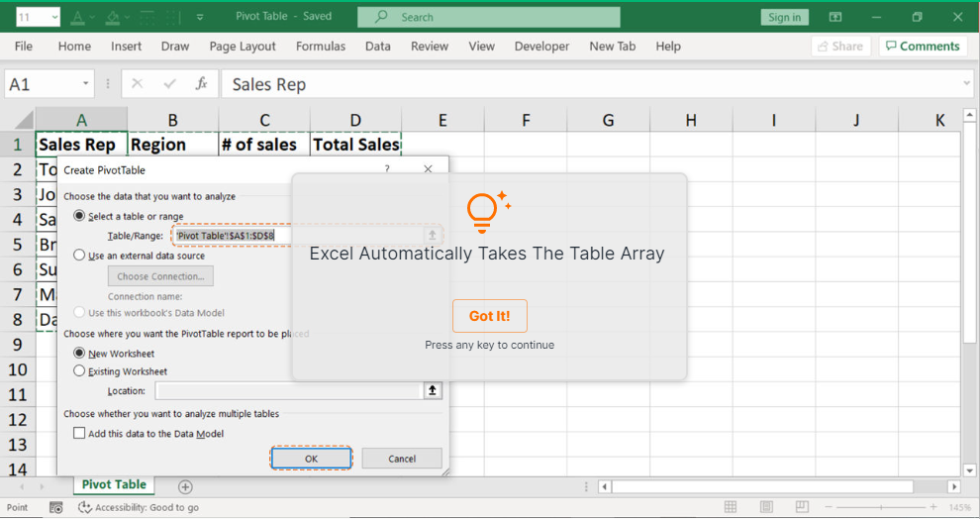
Task: Open the Formulas ribbon tab
Action: (321, 47)
